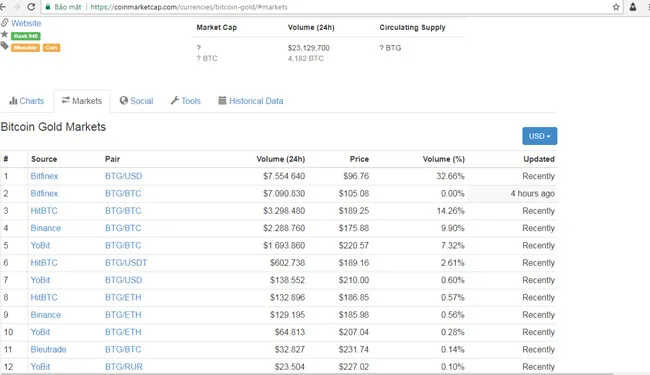
Task: Open the USD currency dropdown
Action: click(539, 136)
